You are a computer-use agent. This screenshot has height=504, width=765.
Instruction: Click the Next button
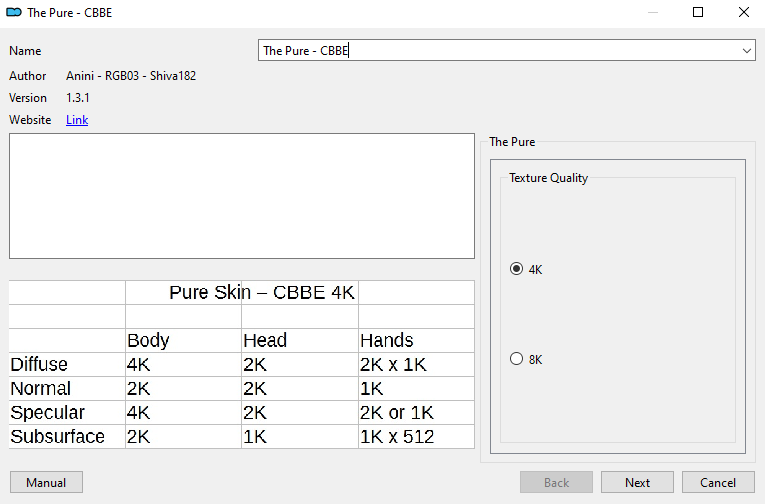click(637, 483)
